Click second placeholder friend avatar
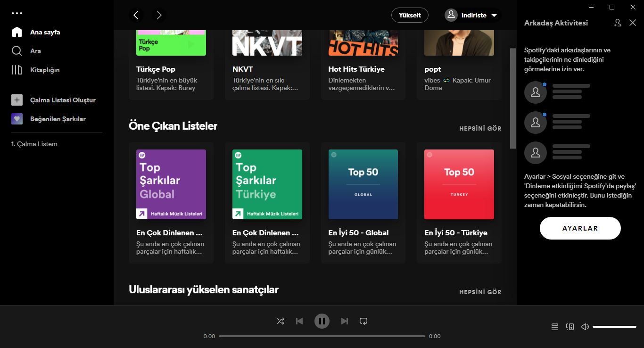The width and height of the screenshot is (644, 348). pyautogui.click(x=536, y=123)
